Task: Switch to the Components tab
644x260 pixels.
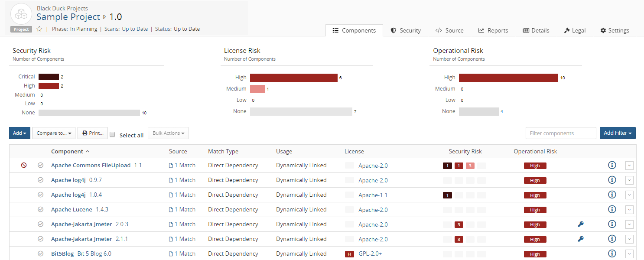Action: tap(354, 30)
